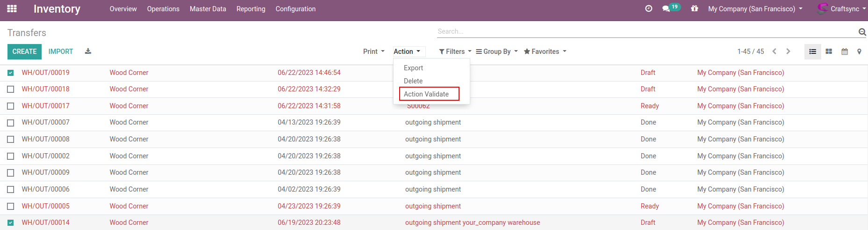The image size is (868, 230).
Task: Open the activities clock icon
Action: pos(648,9)
